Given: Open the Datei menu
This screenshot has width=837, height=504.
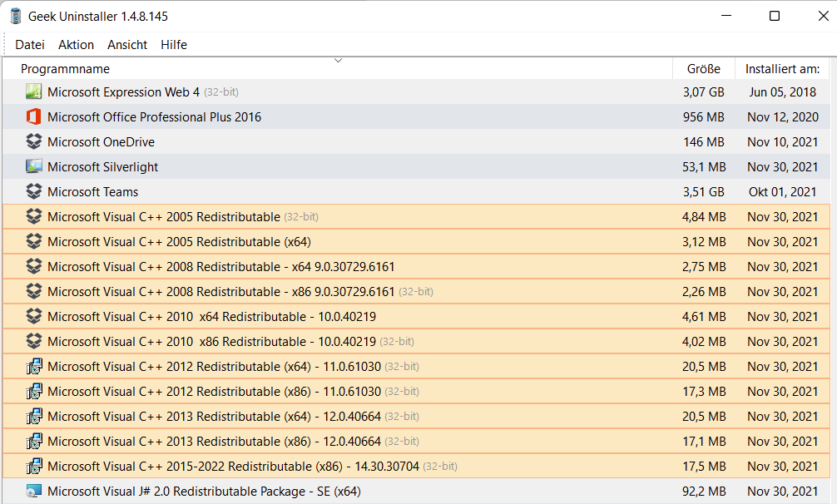Looking at the screenshot, I should point(30,45).
